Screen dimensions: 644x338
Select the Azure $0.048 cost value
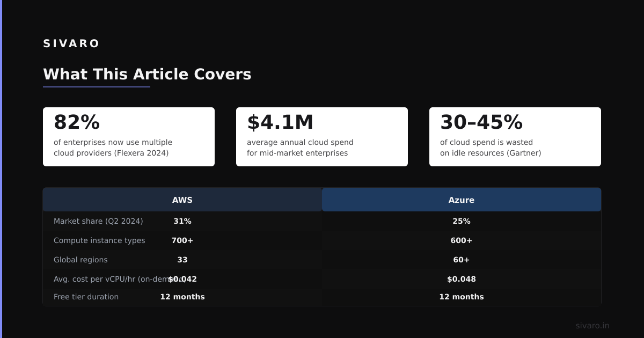click(462, 279)
